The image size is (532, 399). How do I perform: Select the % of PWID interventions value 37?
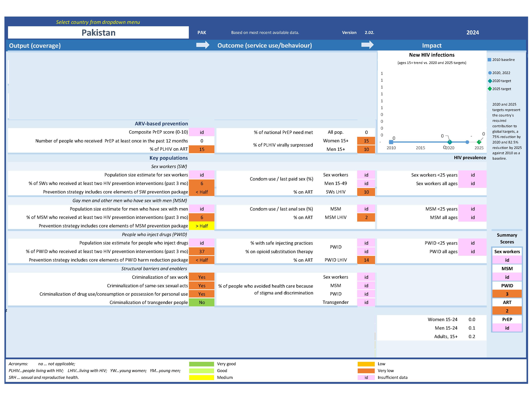[202, 251]
